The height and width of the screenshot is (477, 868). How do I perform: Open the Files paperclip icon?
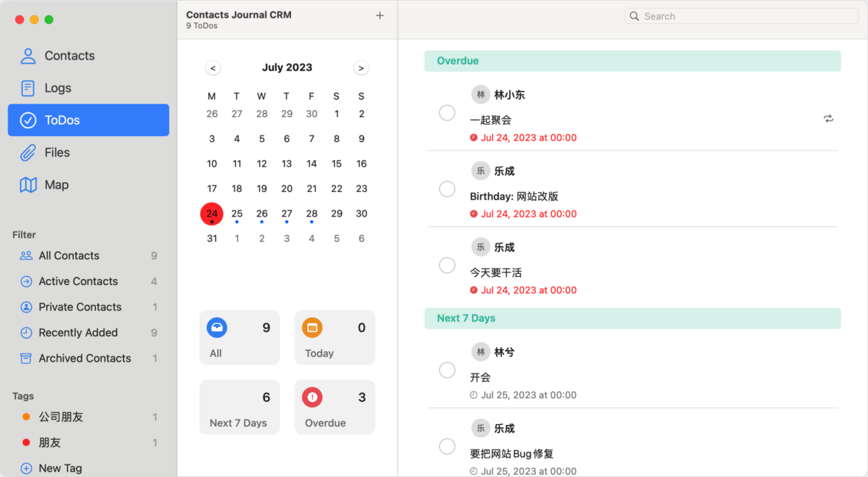(x=28, y=152)
